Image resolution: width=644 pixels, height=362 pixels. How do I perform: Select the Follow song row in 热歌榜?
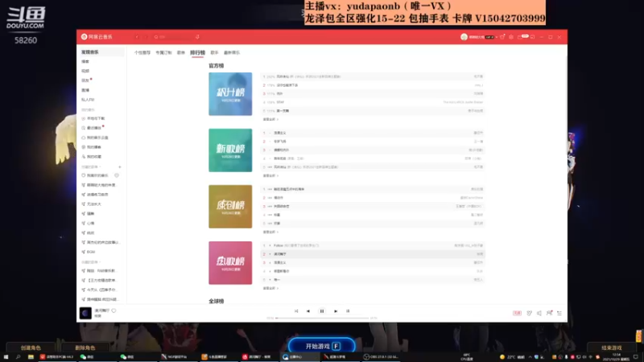click(373, 245)
